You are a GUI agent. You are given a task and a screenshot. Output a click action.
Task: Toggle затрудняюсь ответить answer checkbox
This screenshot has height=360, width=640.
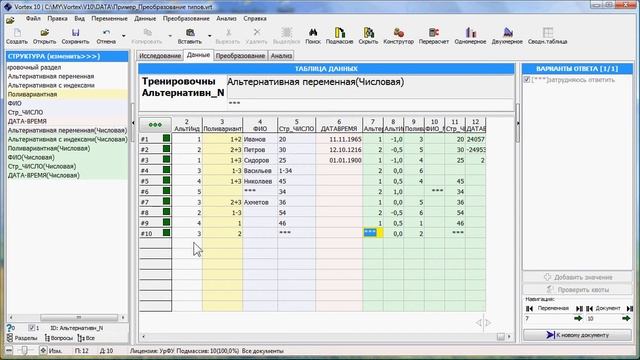527,80
